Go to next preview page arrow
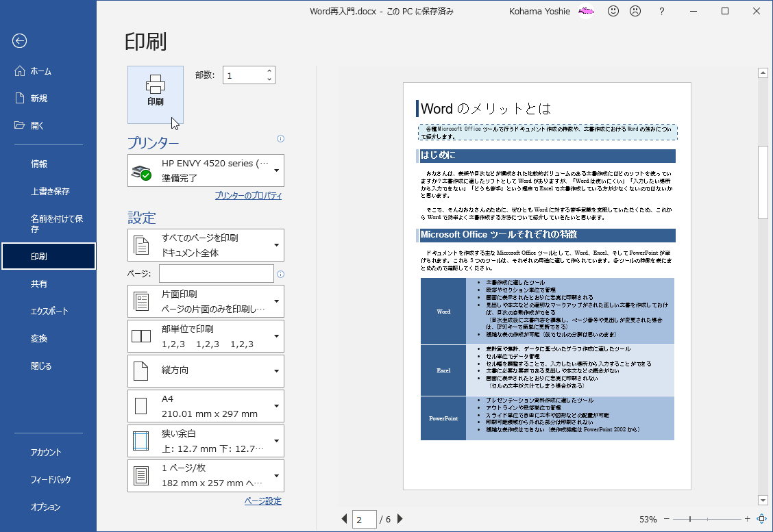Viewport: 773px width, 532px height. (x=400, y=519)
